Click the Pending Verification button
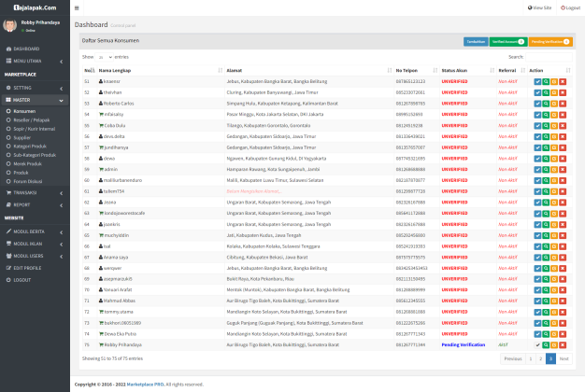The width and height of the screenshot is (585, 392). coord(550,42)
